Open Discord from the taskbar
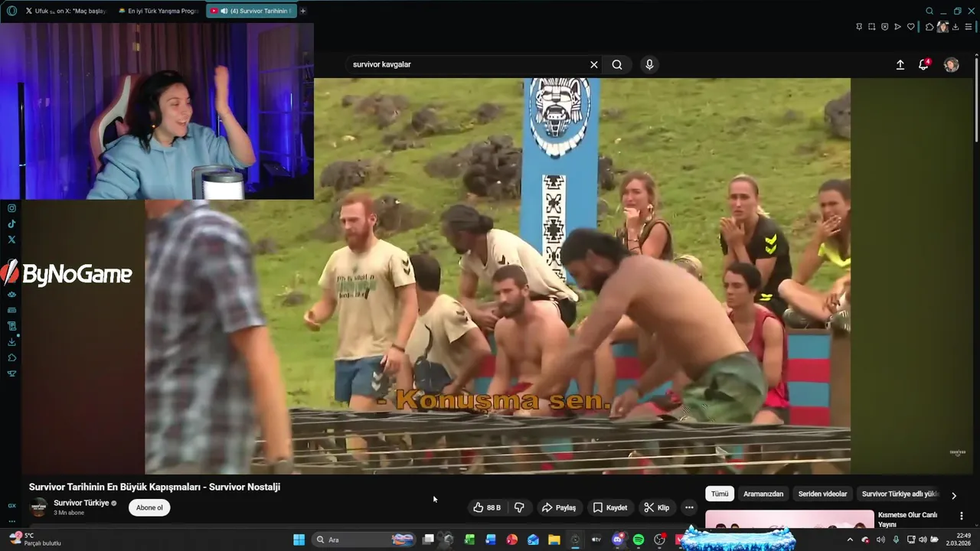Image resolution: width=980 pixels, height=551 pixels. click(618, 540)
